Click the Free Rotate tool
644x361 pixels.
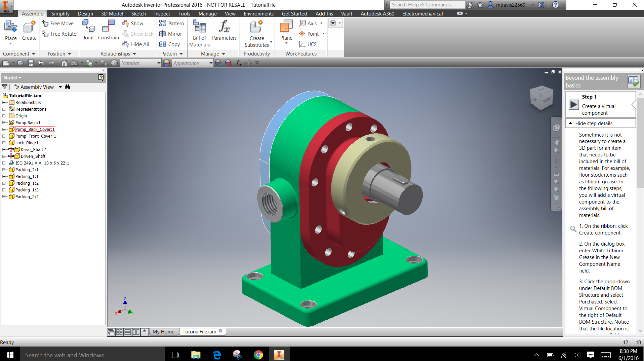pyautogui.click(x=59, y=34)
